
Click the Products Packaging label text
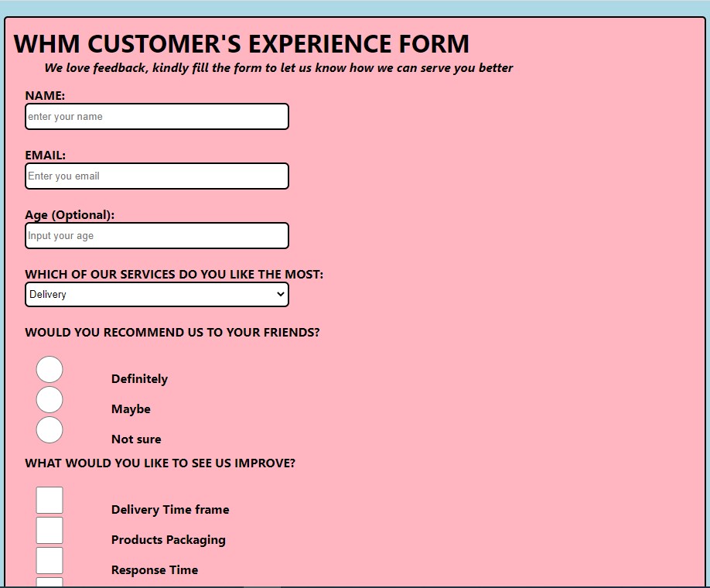tap(169, 540)
